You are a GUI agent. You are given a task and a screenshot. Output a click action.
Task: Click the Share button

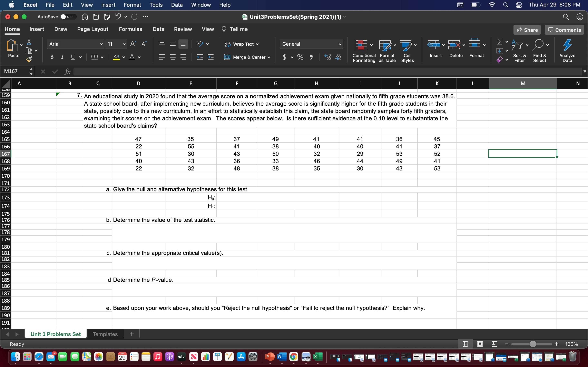pyautogui.click(x=527, y=30)
